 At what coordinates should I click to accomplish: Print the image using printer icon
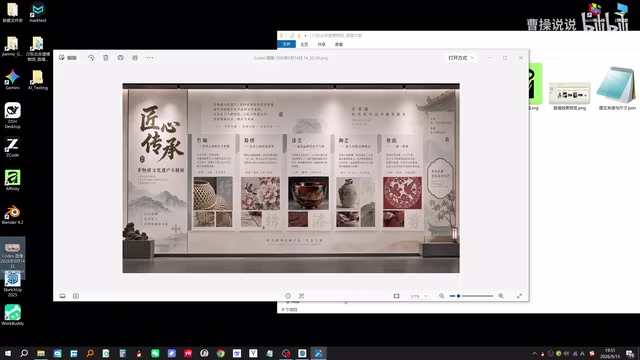coord(120,58)
